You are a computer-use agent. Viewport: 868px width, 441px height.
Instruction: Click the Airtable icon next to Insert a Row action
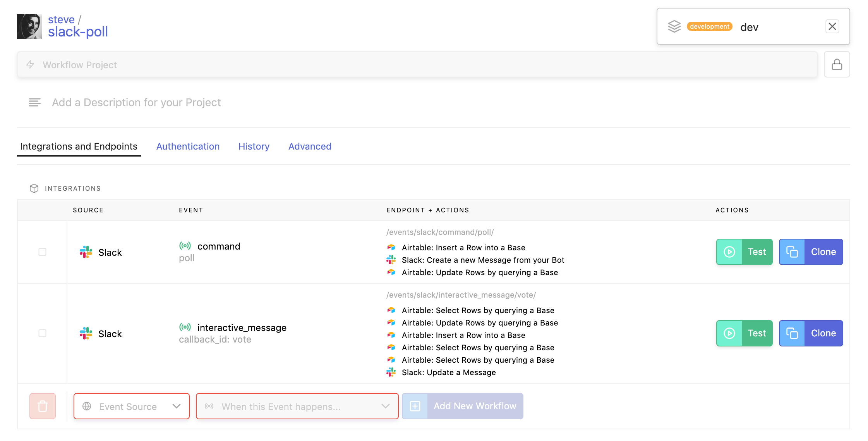(392, 247)
